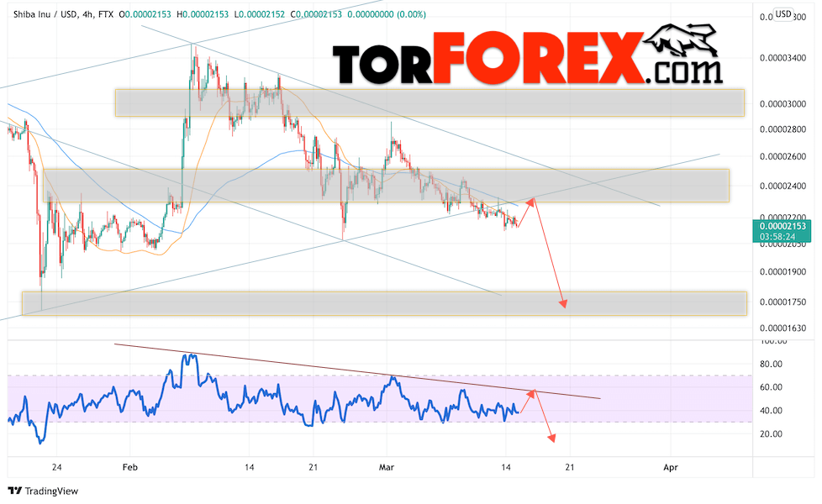
Task: Click the FTX exchange label in the title
Action: point(105,14)
